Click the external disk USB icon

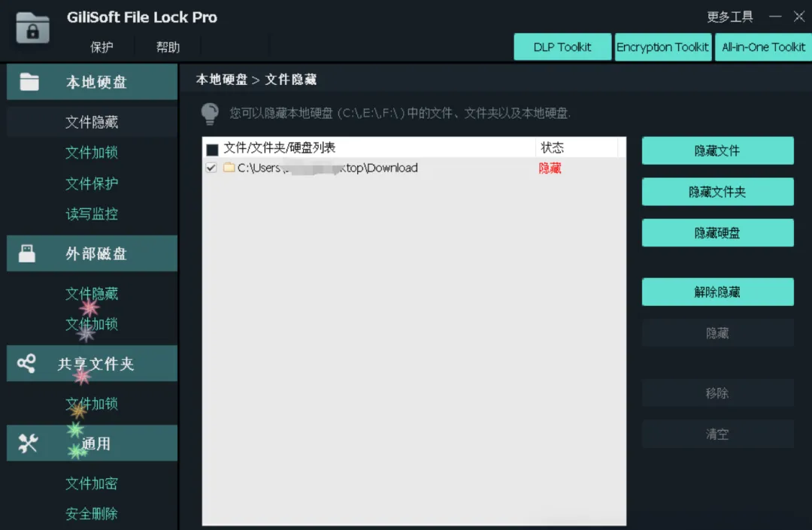tap(27, 253)
